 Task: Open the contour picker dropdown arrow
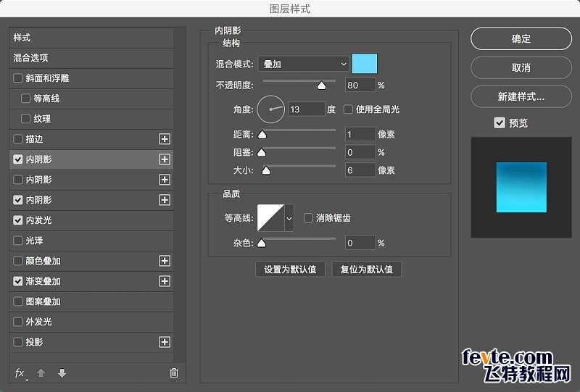tap(289, 218)
